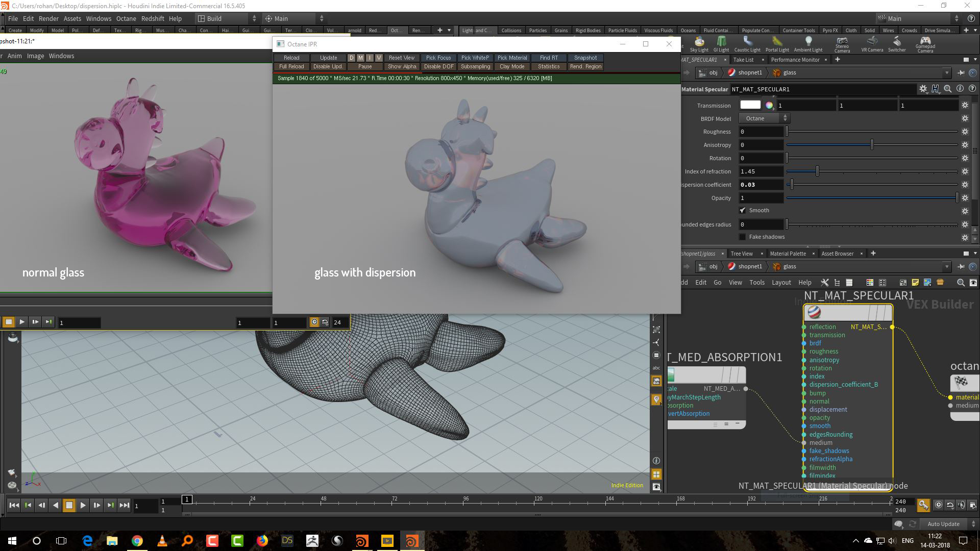This screenshot has width=980, height=551.
Task: Click the Full Reload button
Action: coord(291,66)
